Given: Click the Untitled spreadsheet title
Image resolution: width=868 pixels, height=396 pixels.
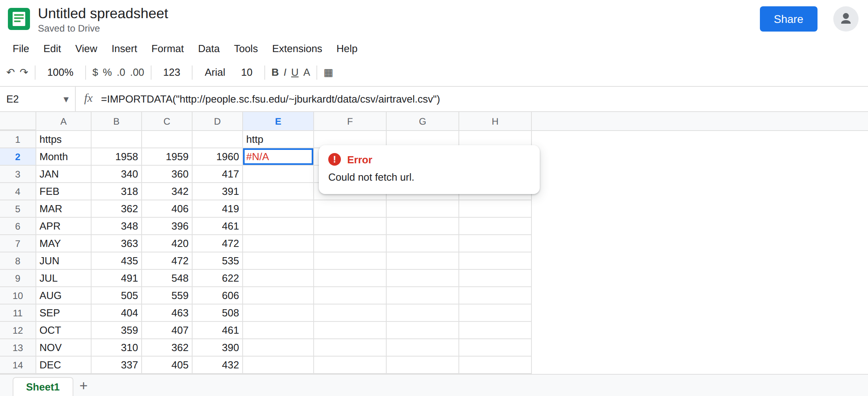Looking at the screenshot, I should click(x=103, y=14).
